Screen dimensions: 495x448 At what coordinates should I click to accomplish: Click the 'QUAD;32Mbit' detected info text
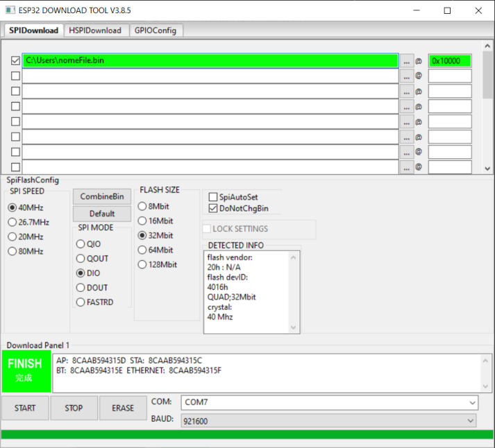[231, 297]
